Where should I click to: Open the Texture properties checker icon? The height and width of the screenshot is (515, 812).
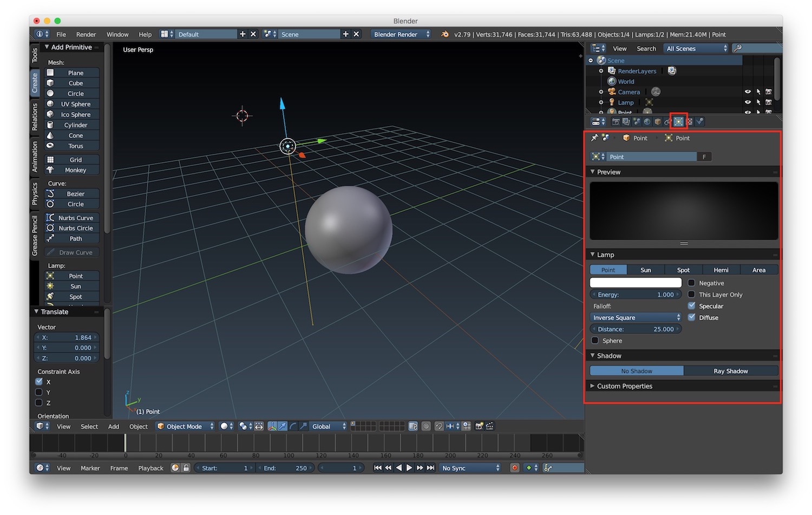[x=690, y=122]
